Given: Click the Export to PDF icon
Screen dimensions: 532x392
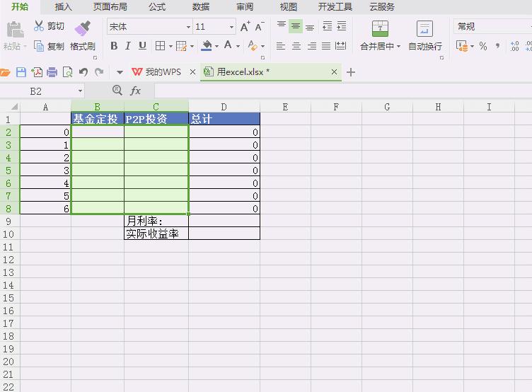Looking at the screenshot, I should 36,72.
